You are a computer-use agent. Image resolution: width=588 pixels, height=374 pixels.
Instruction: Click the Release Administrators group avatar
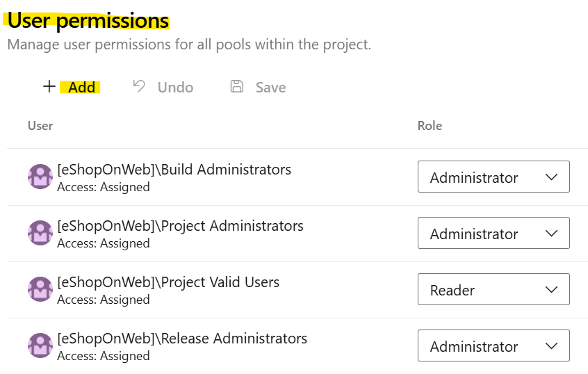[40, 345]
